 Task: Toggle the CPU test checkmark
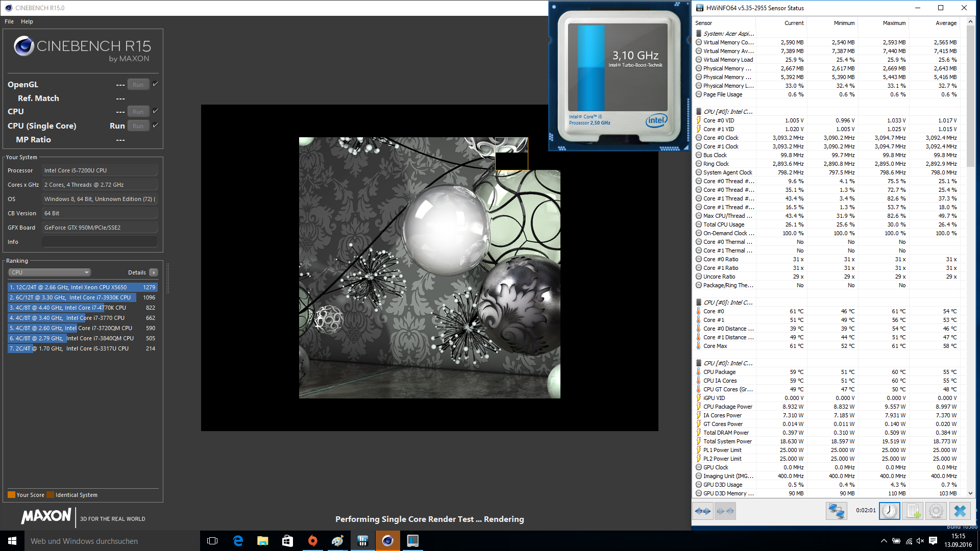click(x=156, y=111)
